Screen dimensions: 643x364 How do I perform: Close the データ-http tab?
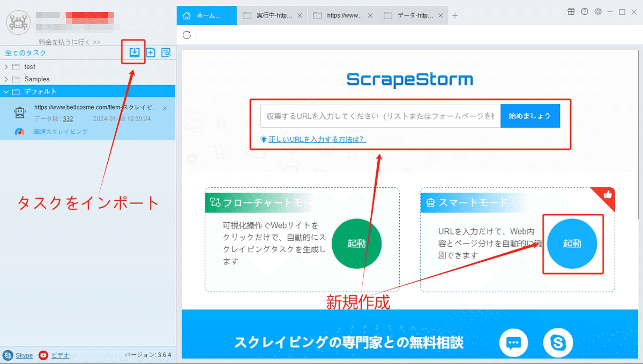pyautogui.click(x=440, y=16)
